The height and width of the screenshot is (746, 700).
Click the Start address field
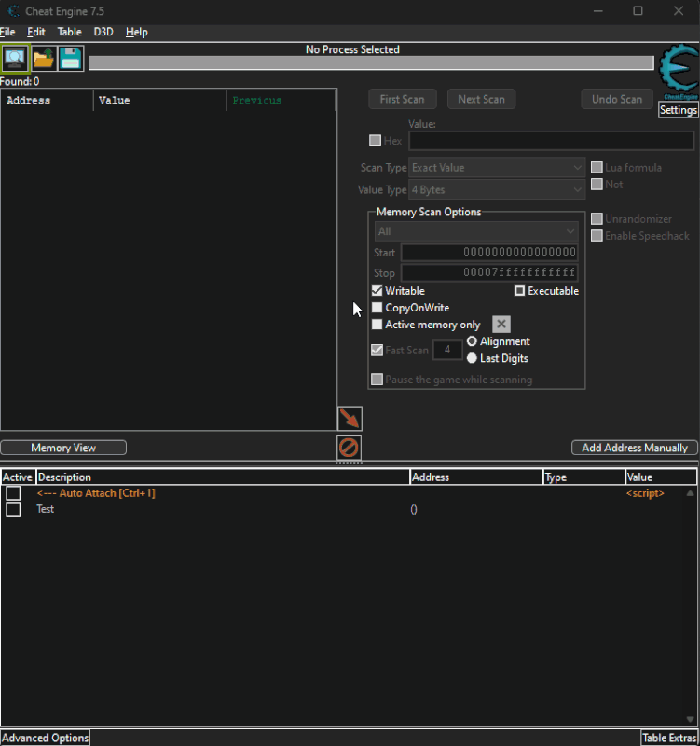pos(489,252)
